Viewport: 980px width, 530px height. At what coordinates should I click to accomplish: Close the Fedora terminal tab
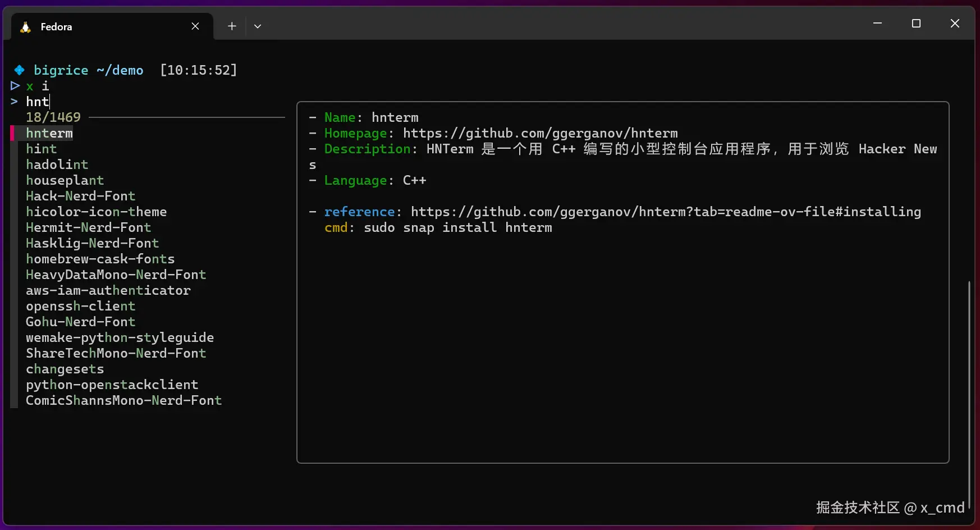pyautogui.click(x=195, y=26)
